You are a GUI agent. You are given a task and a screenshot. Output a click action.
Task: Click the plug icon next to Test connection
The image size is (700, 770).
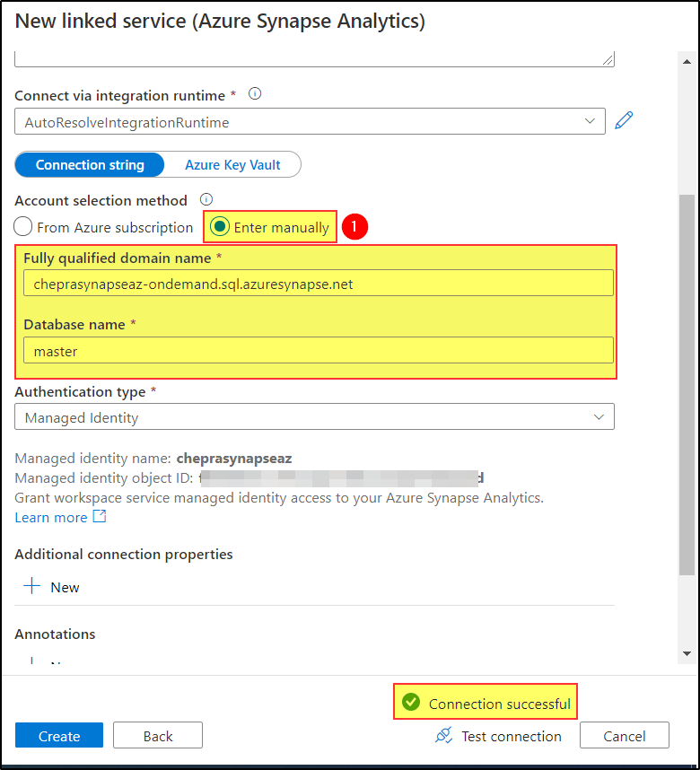point(443,735)
